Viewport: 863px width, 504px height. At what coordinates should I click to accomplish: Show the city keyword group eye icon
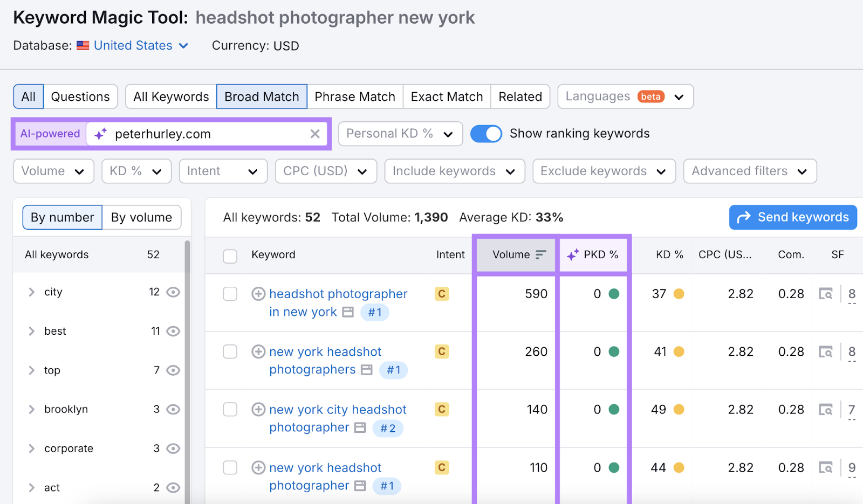(x=173, y=292)
